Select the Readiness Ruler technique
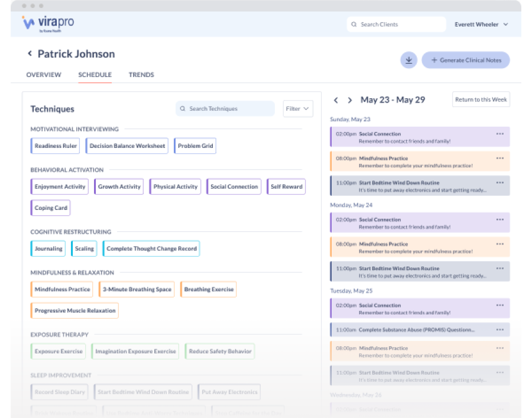 click(x=55, y=146)
